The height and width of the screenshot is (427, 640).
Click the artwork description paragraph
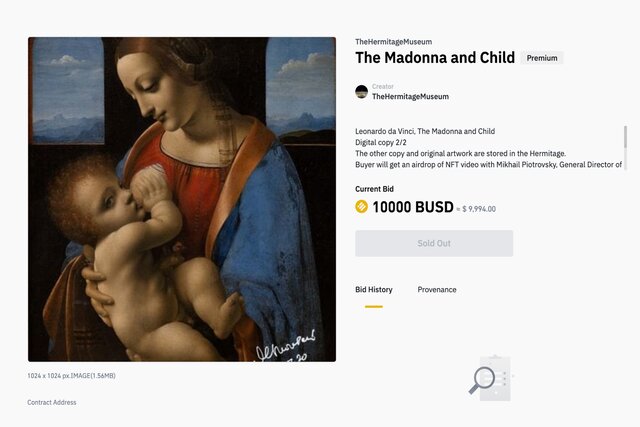coord(488,148)
